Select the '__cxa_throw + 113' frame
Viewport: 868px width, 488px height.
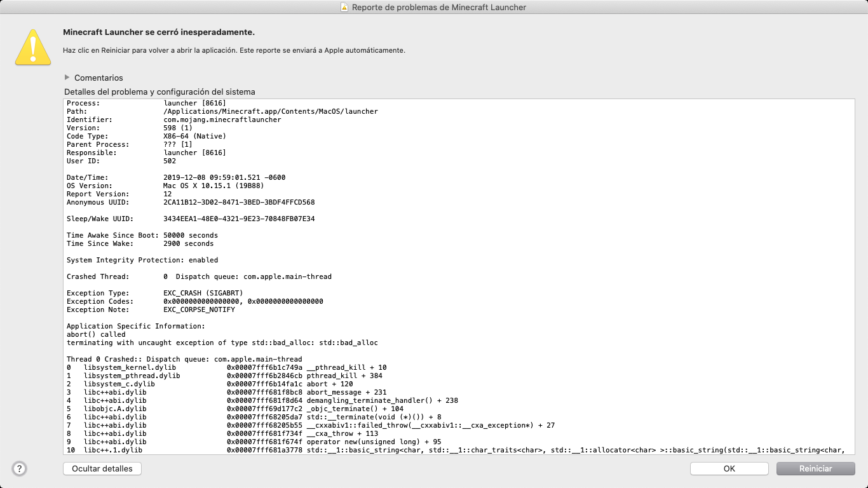tap(222, 433)
